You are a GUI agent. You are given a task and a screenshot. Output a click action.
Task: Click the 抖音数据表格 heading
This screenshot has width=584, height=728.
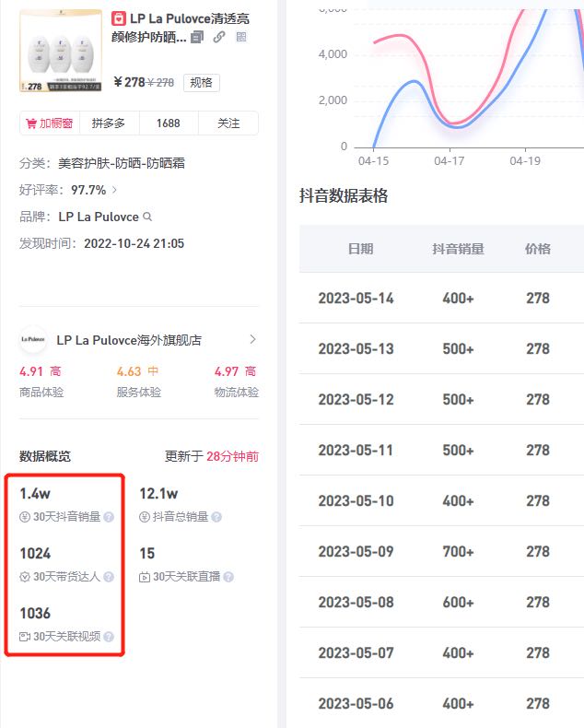click(x=343, y=195)
